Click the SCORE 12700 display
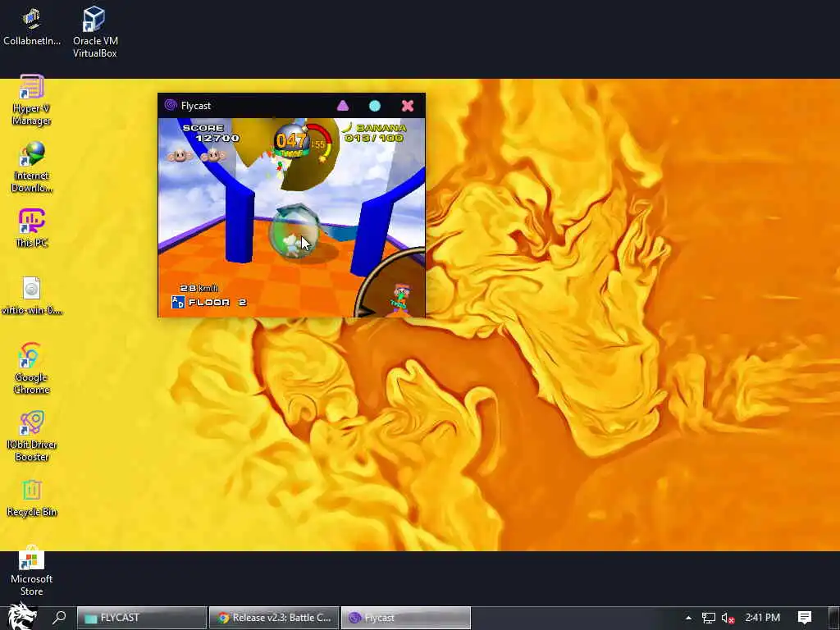 pyautogui.click(x=211, y=133)
